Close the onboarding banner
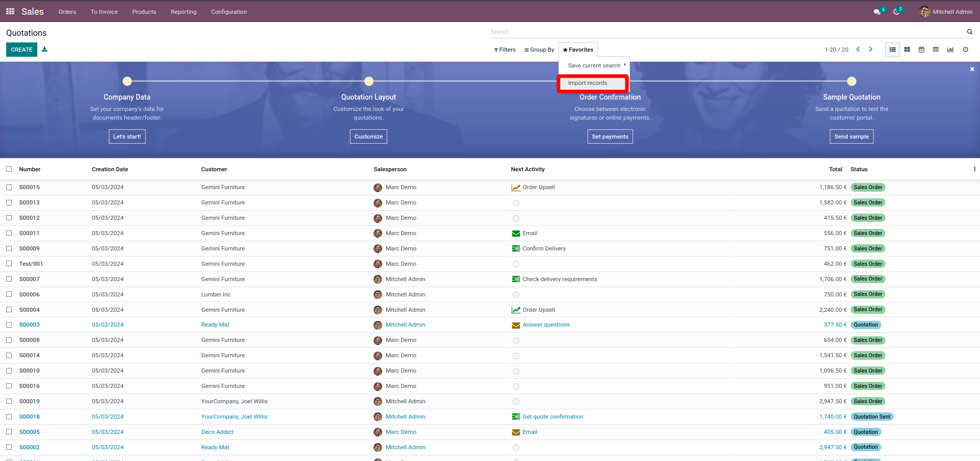The image size is (980, 461). pos(972,69)
